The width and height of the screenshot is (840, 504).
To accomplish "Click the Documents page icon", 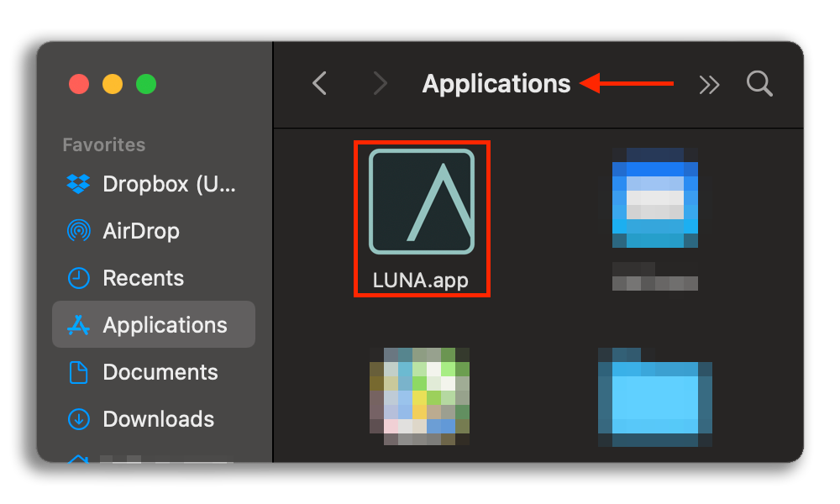I will [x=78, y=372].
